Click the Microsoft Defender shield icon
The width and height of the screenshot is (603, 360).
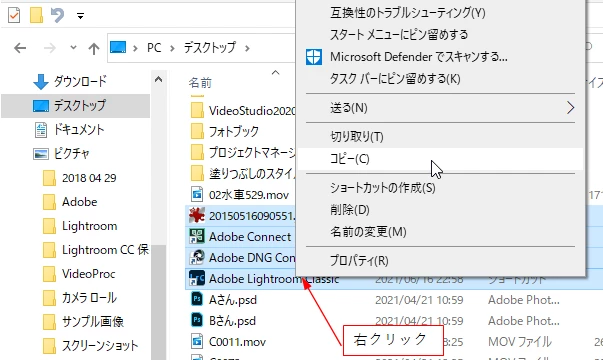[314, 57]
